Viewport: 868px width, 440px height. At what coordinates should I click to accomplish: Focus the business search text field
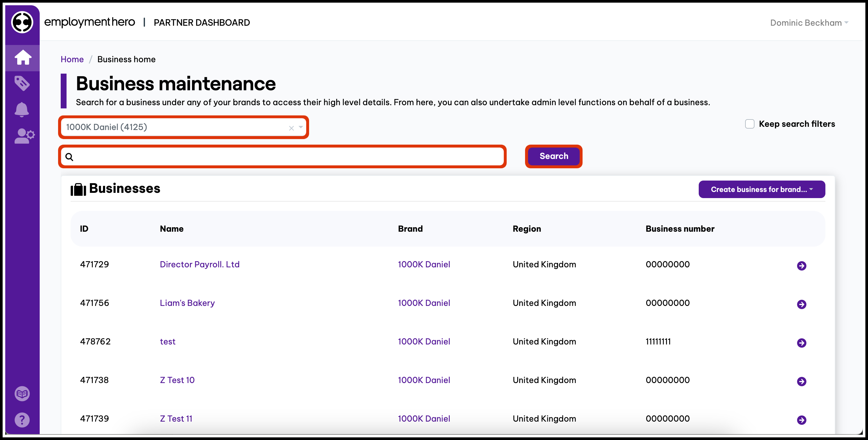click(x=282, y=157)
